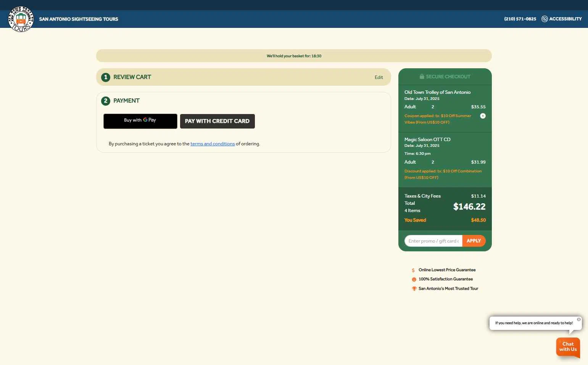Click the 'REVIEW CART' heading
This screenshot has height=365, width=588.
click(132, 77)
